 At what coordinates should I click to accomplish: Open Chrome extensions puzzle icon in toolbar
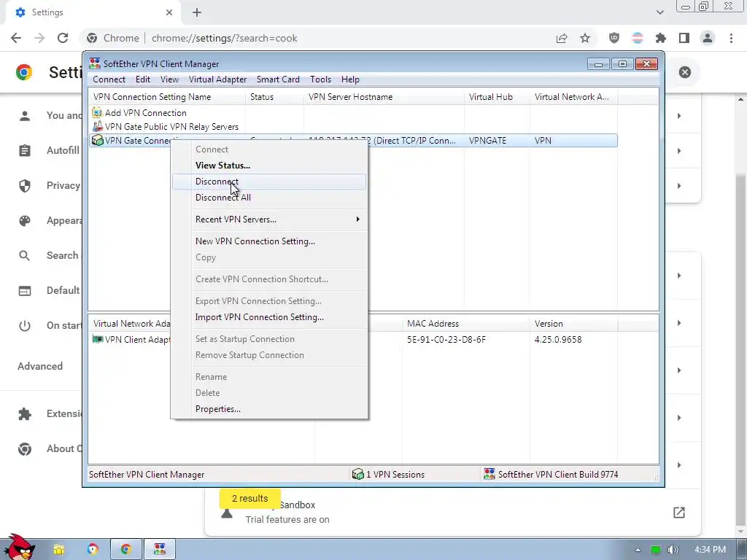(x=661, y=38)
